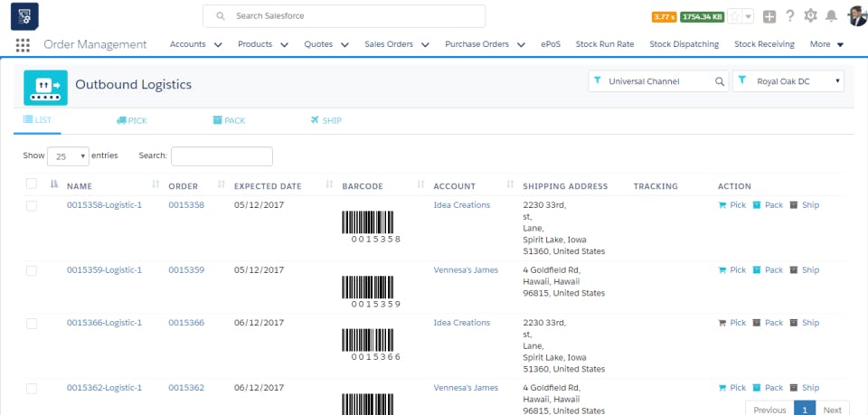Open the notifications bell icon
Image resolution: width=868 pixels, height=415 pixels.
coord(831,16)
